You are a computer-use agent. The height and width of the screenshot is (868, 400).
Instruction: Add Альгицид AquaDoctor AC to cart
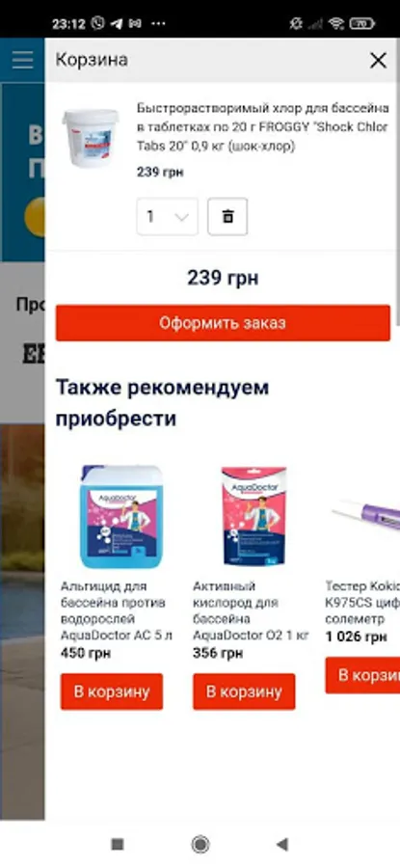click(x=112, y=692)
